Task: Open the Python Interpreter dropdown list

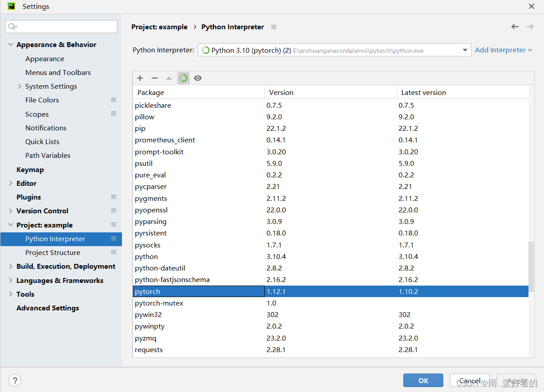Action: tap(465, 50)
